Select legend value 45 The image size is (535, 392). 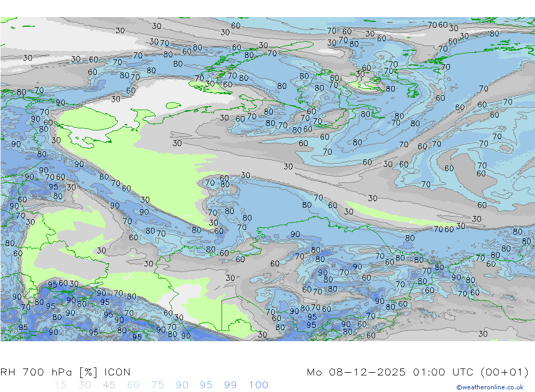109,385
